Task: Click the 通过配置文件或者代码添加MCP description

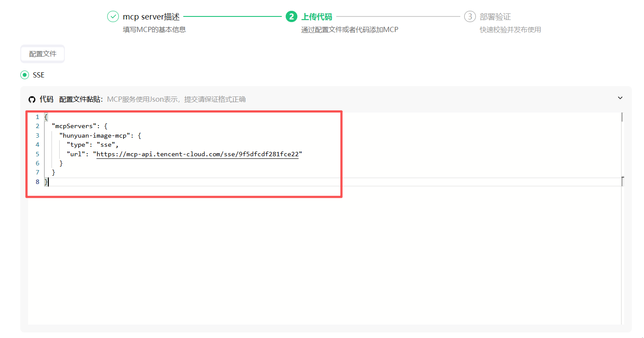Action: click(350, 30)
